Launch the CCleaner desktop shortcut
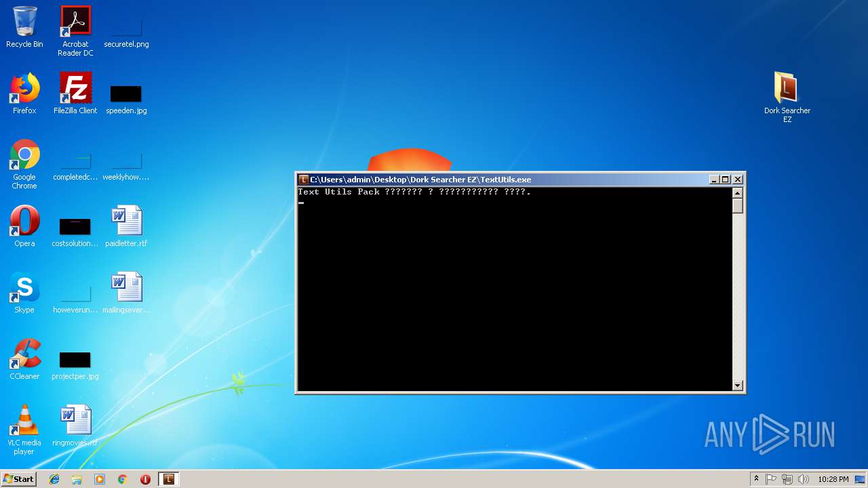868x488 pixels. (x=24, y=359)
